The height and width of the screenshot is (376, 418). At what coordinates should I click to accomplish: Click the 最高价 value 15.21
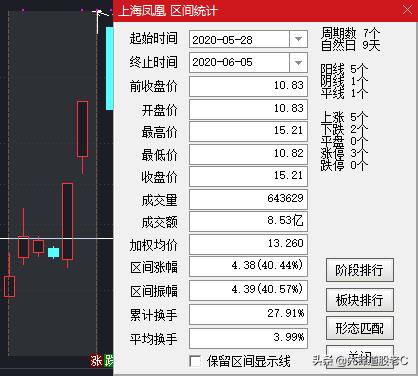pyautogui.click(x=248, y=131)
